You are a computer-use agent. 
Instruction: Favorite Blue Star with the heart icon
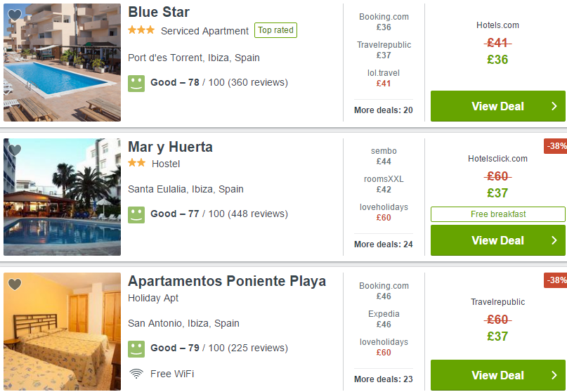pos(15,15)
